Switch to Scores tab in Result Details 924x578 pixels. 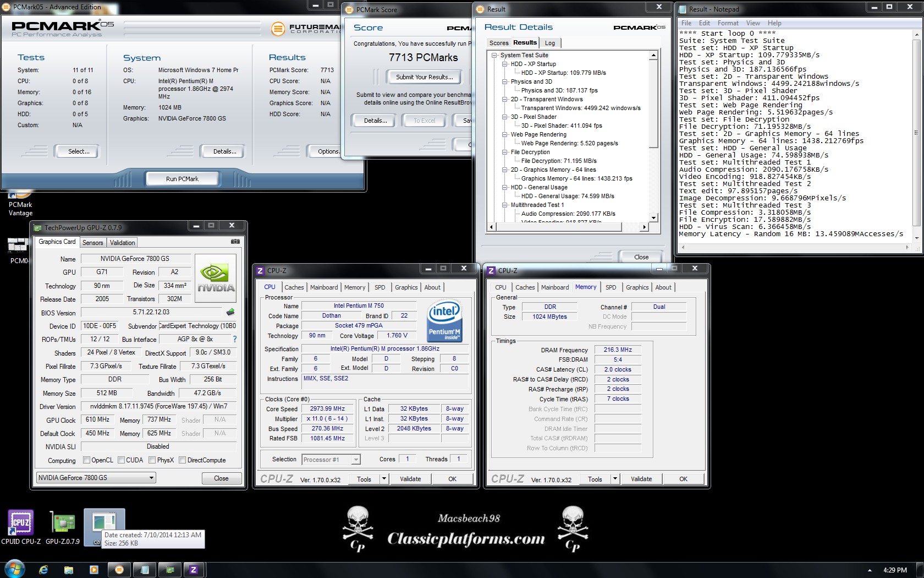(499, 43)
